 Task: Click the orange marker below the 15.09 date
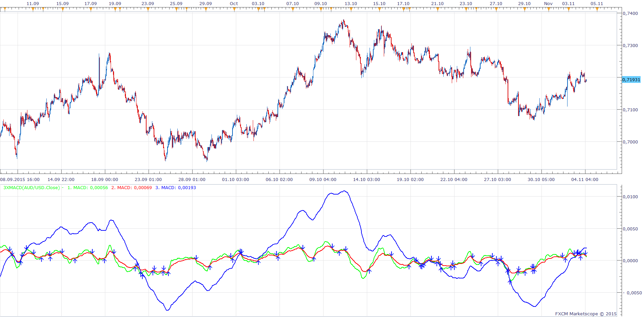click(63, 9)
